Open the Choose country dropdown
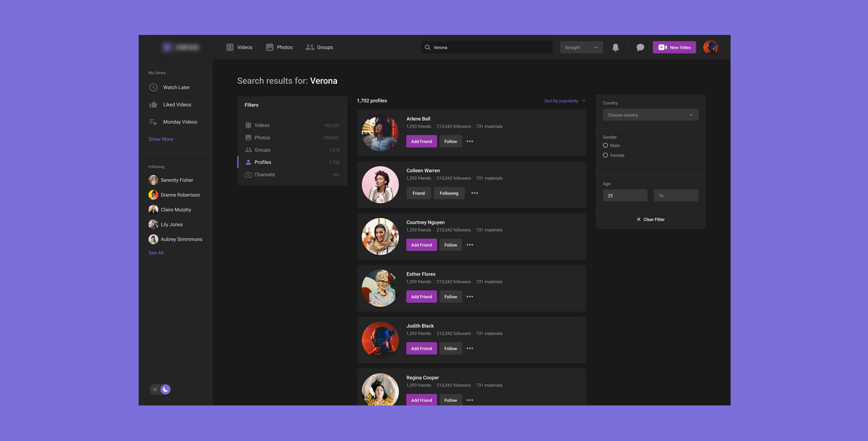Viewport: 868px width, 441px height. (650, 115)
